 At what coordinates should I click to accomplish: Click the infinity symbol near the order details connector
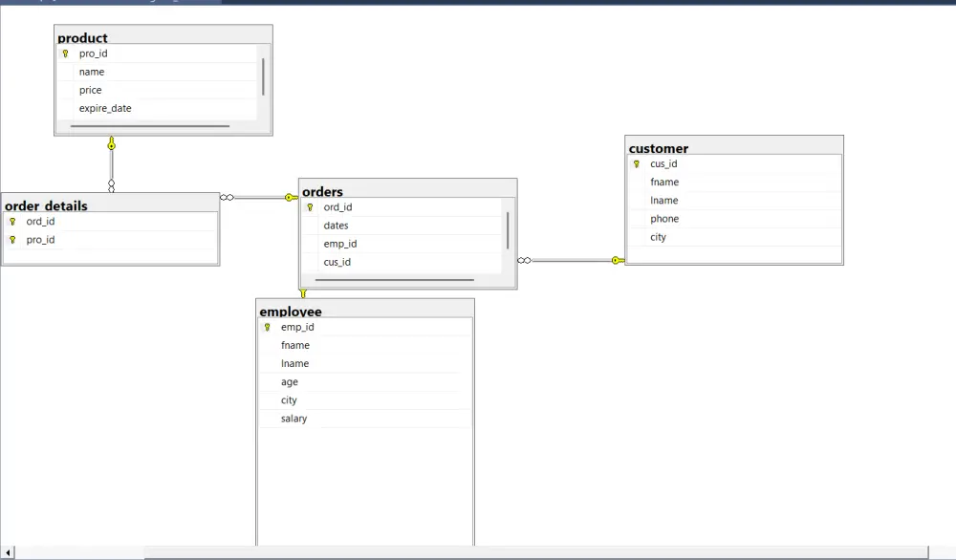tap(227, 197)
